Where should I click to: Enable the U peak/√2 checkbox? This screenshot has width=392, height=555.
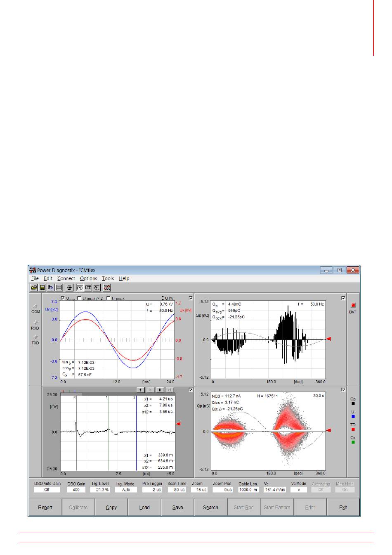click(x=80, y=298)
